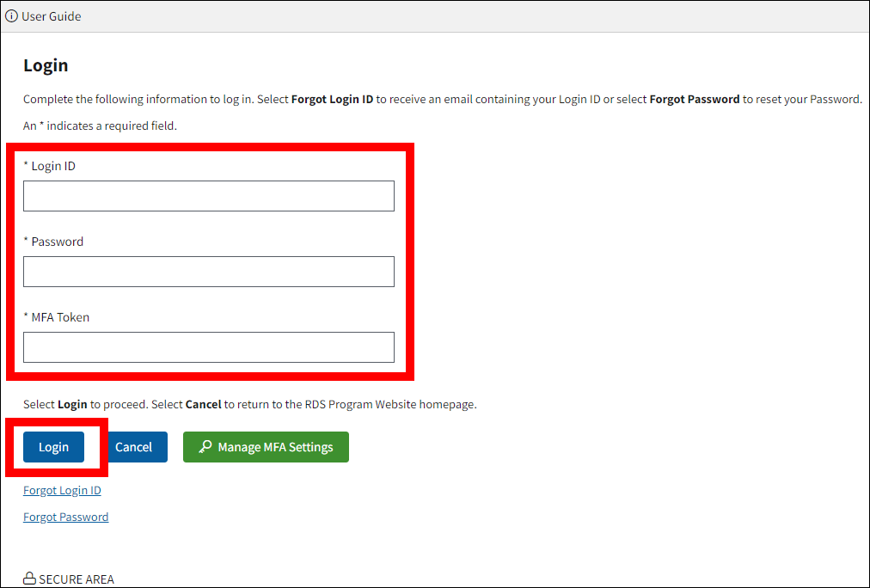Click the SECURE AREA text label

77,579
